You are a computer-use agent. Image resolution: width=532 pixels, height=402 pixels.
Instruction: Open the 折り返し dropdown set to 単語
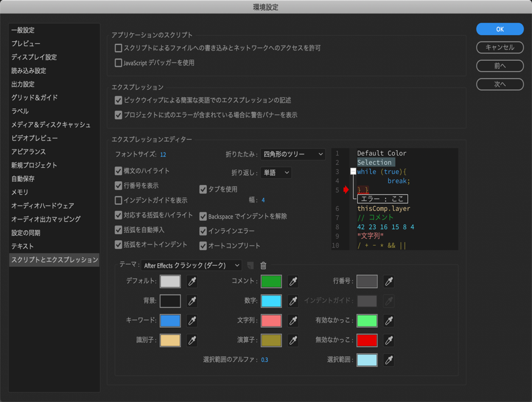tap(276, 173)
